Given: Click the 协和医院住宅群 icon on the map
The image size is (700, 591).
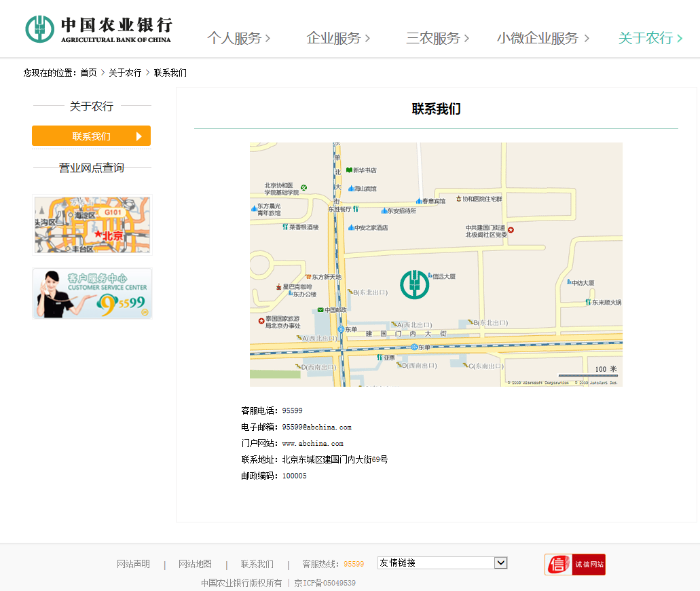Looking at the screenshot, I should point(458,199).
